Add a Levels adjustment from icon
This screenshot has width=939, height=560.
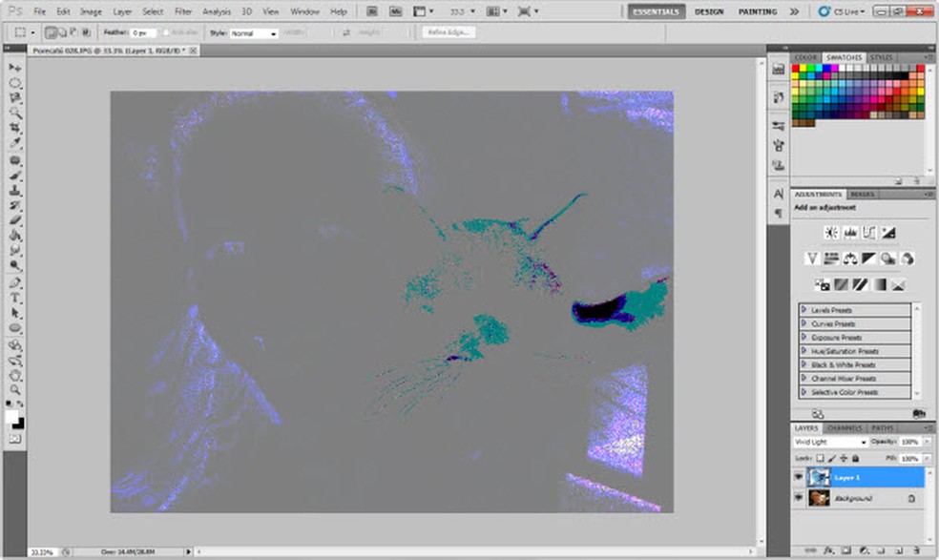point(849,232)
